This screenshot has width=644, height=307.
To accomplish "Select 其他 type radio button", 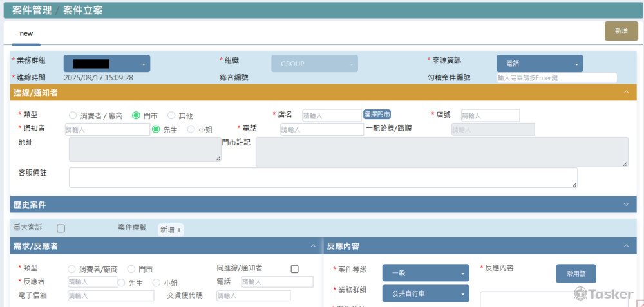I will (171, 116).
